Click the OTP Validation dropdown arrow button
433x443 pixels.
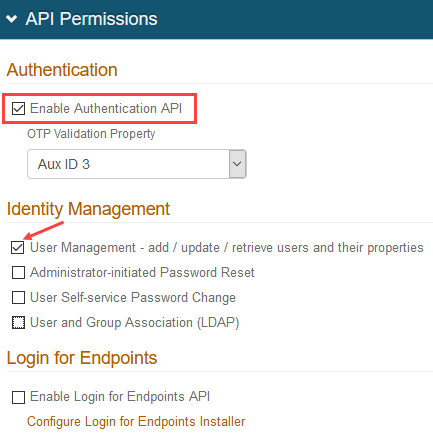(237, 164)
